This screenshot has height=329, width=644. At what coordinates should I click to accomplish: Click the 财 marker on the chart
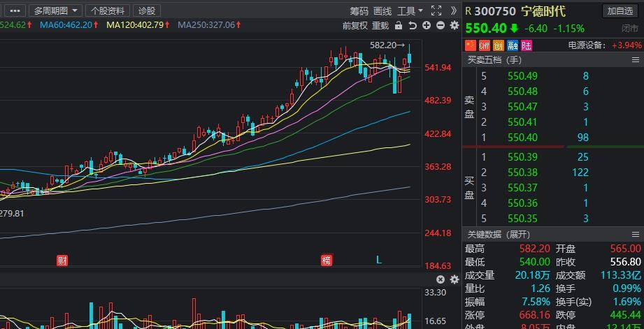point(62,260)
